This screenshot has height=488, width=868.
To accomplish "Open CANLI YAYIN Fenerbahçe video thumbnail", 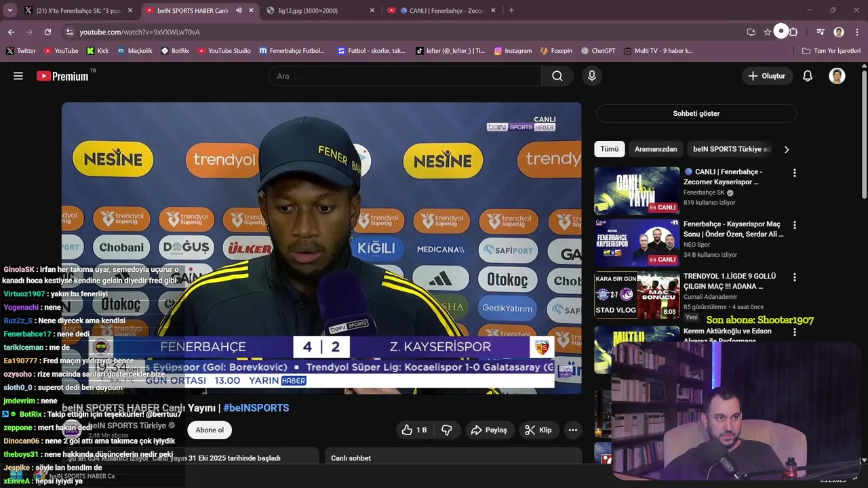I will pyautogui.click(x=637, y=190).
